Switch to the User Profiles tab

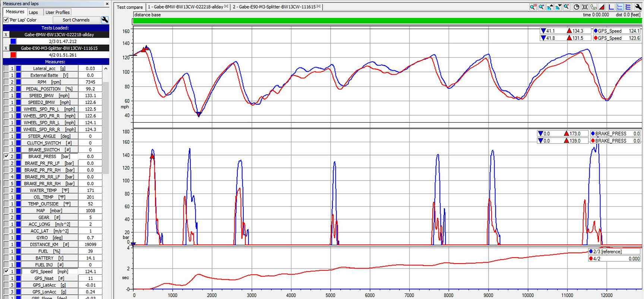pyautogui.click(x=57, y=12)
